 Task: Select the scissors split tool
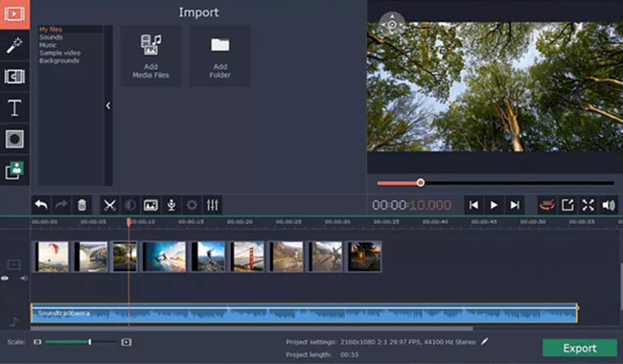coord(109,205)
